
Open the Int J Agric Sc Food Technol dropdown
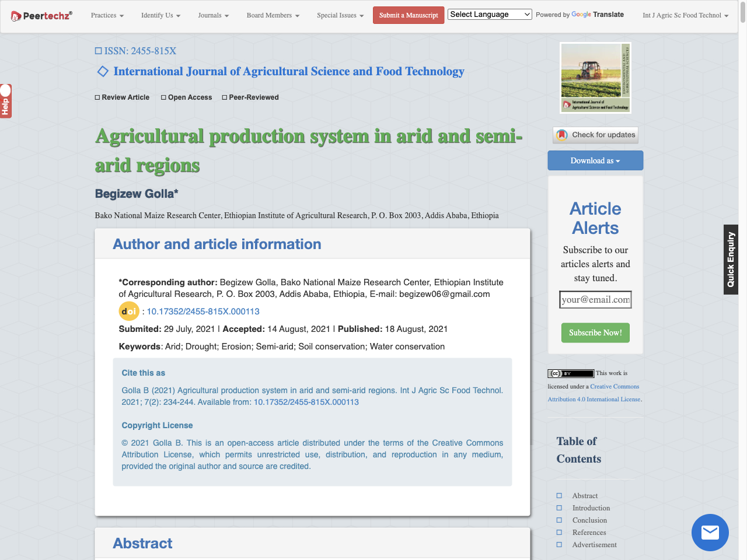pos(685,16)
